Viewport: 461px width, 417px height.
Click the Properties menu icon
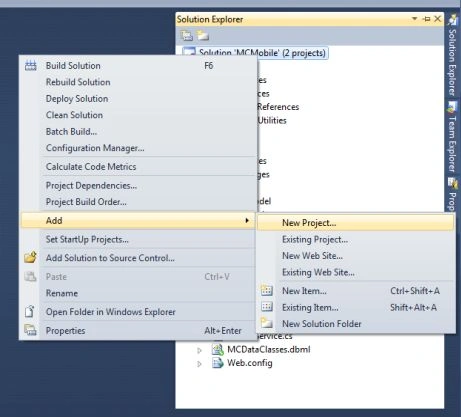click(x=30, y=330)
